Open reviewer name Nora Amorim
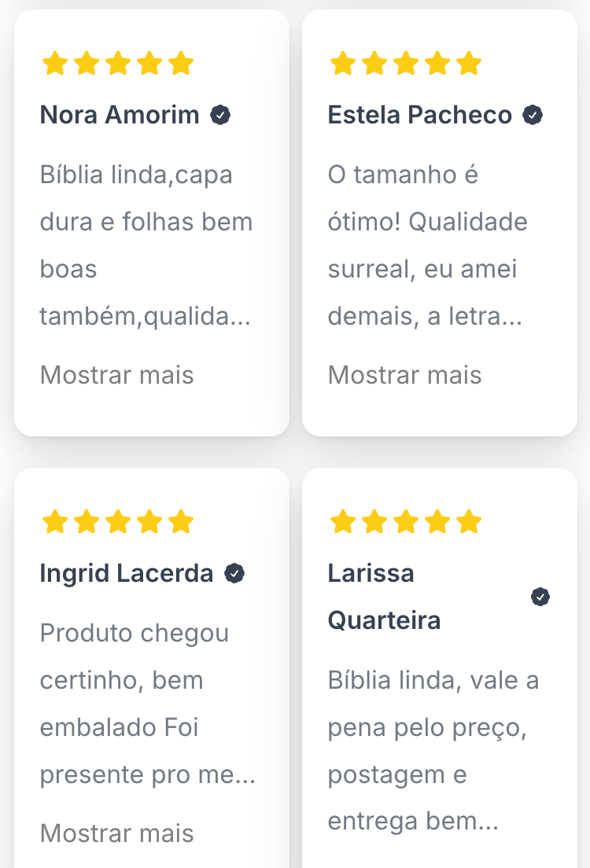The image size is (590, 868). [x=120, y=116]
